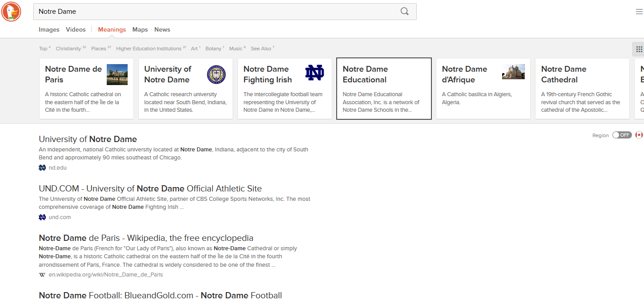
Task: Click the nd.edu favicon icon
Action: click(42, 168)
